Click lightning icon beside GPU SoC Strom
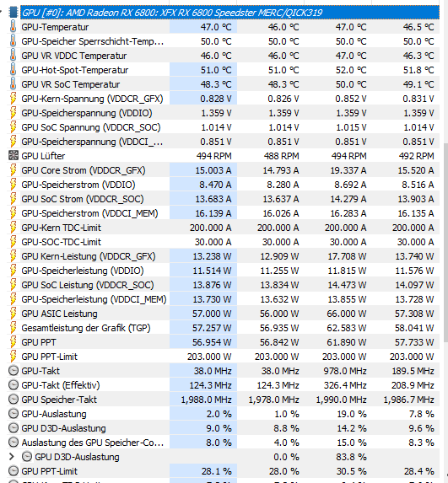The image size is (448, 483). point(13,199)
